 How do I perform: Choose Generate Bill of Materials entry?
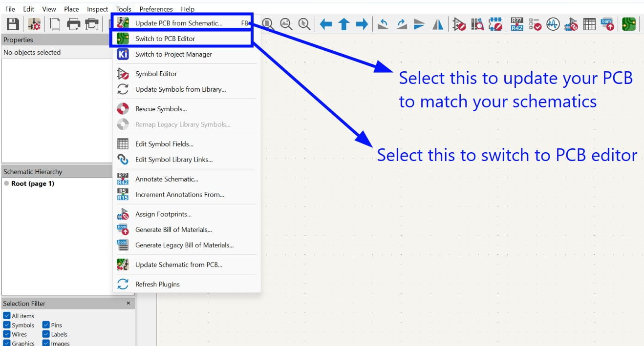pyautogui.click(x=187, y=229)
